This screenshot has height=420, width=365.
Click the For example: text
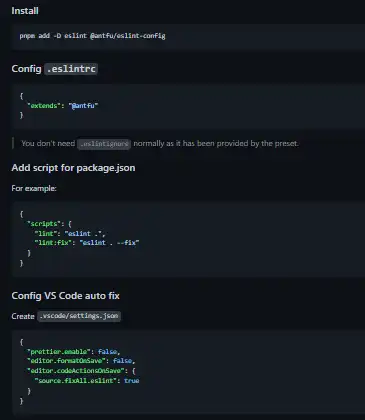point(34,188)
